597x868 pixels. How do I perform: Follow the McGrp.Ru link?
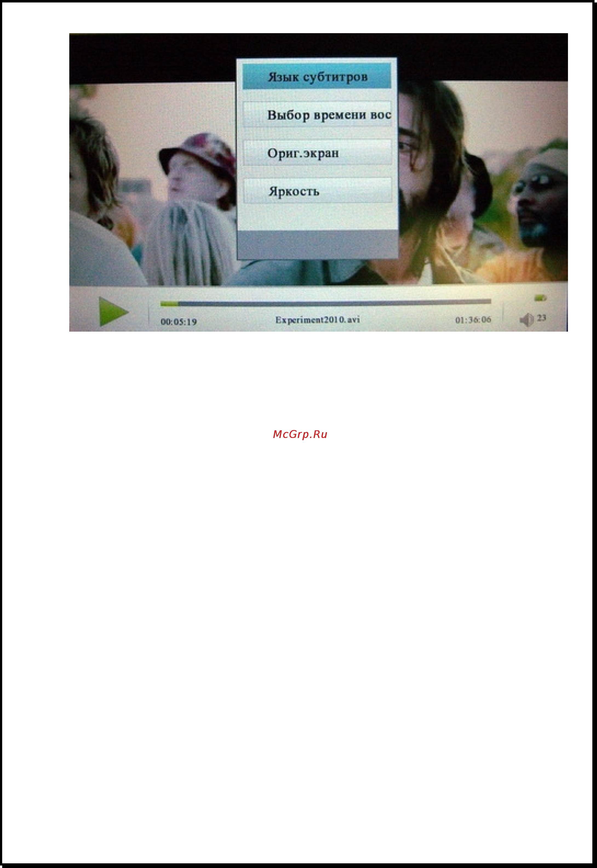(300, 434)
